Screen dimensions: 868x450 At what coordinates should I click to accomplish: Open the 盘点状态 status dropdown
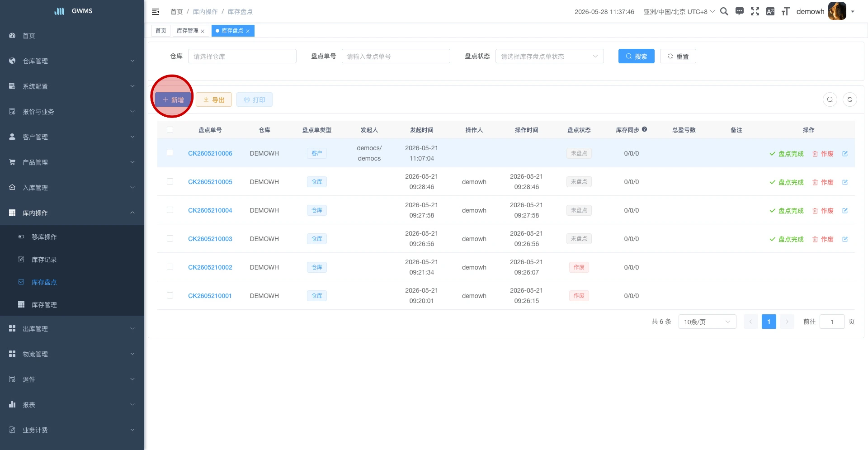click(549, 56)
